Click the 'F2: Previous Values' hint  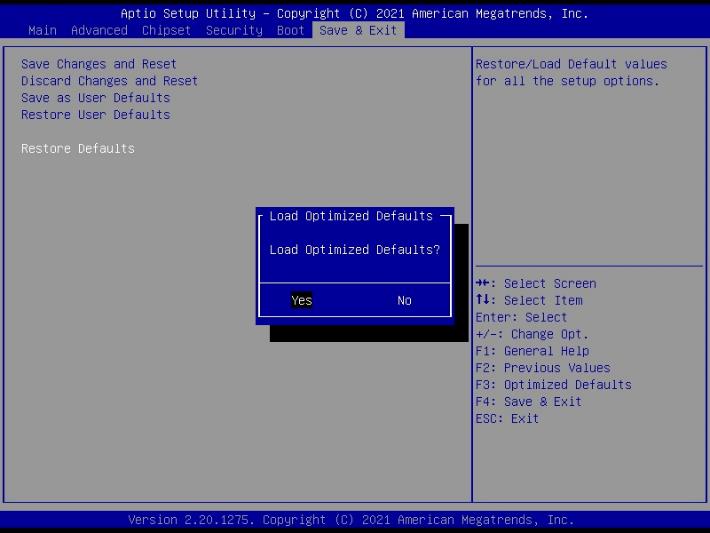(543, 368)
